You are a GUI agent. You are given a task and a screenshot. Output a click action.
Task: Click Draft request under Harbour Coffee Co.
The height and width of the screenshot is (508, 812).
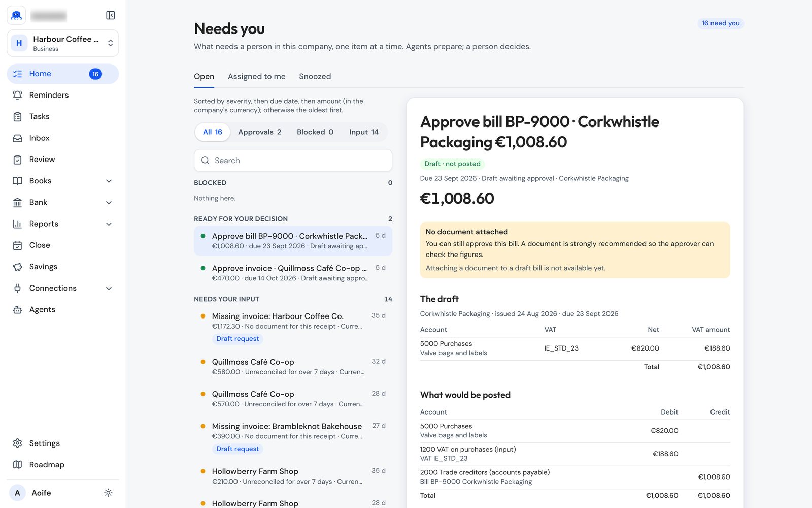[238, 339]
